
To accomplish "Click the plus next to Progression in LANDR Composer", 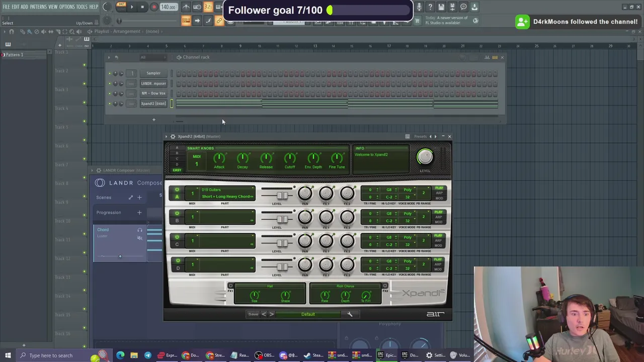I will click(139, 212).
